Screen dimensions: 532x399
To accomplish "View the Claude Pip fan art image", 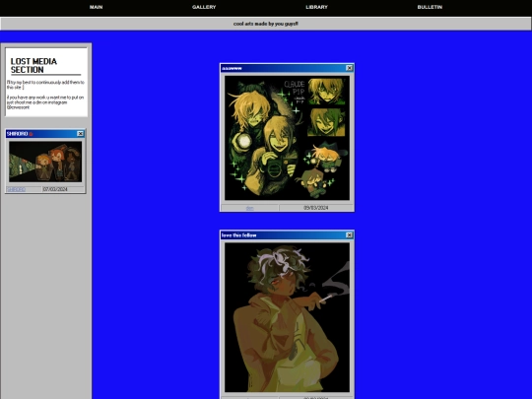I will click(287, 138).
